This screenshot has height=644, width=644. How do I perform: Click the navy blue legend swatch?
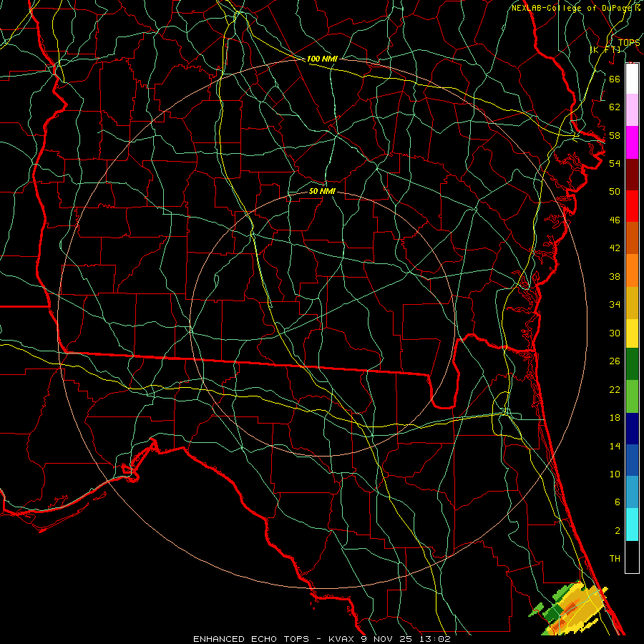[x=632, y=429]
